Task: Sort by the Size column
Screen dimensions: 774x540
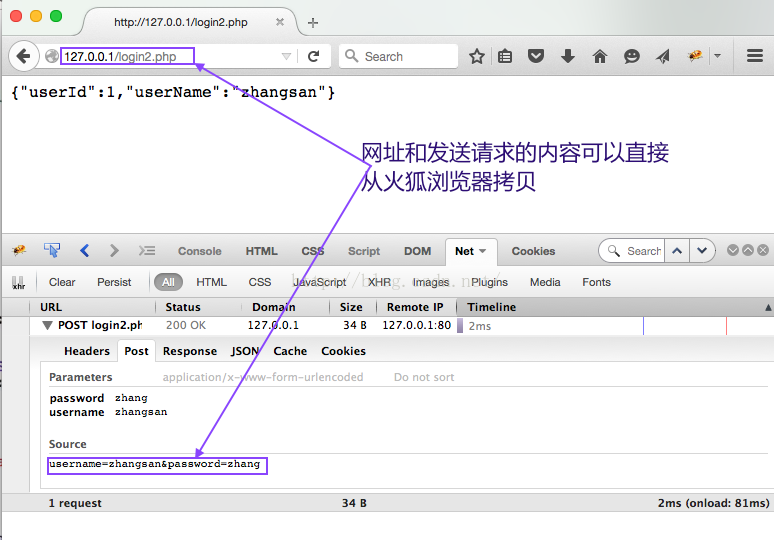Action: pyautogui.click(x=351, y=307)
